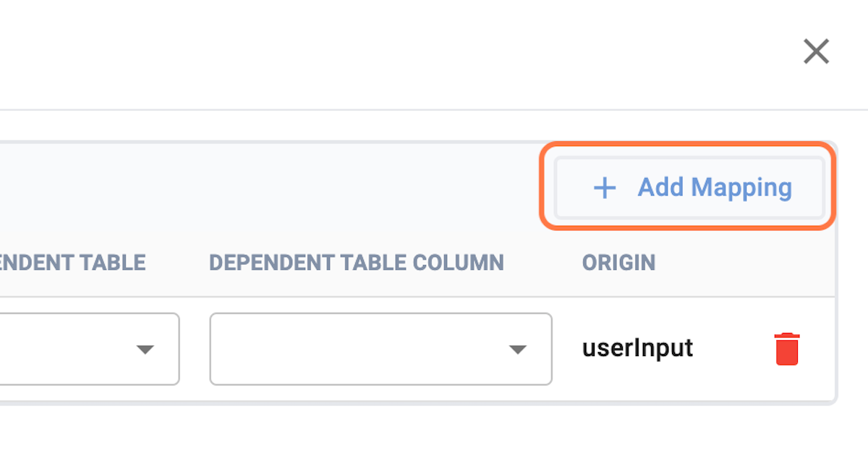
Task: Click the row space between userInput and trash icon
Action: (732, 349)
